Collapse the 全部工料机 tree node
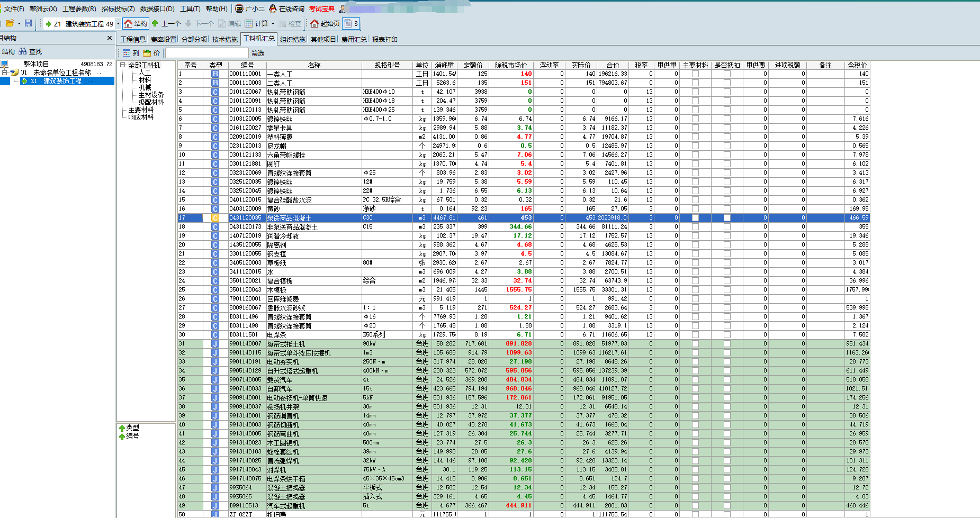Image resolution: width=980 pixels, height=518 pixels. (x=123, y=65)
